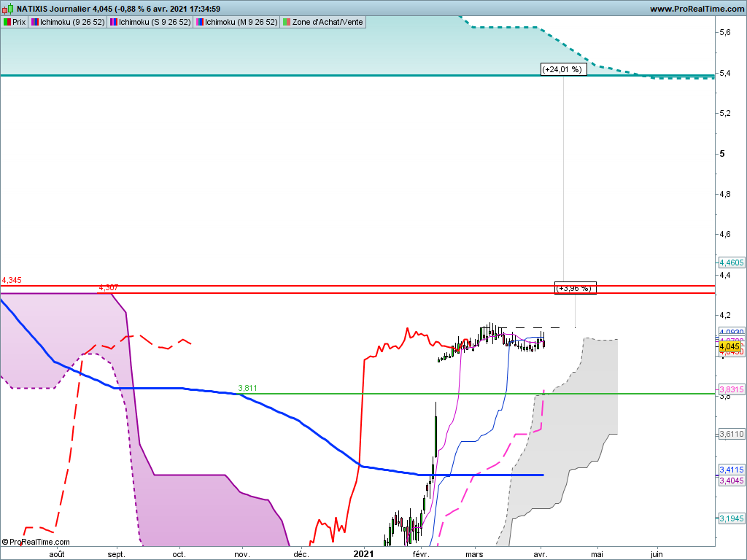Select the (+24,01 %) measurement label
747x560 pixels.
(564, 69)
